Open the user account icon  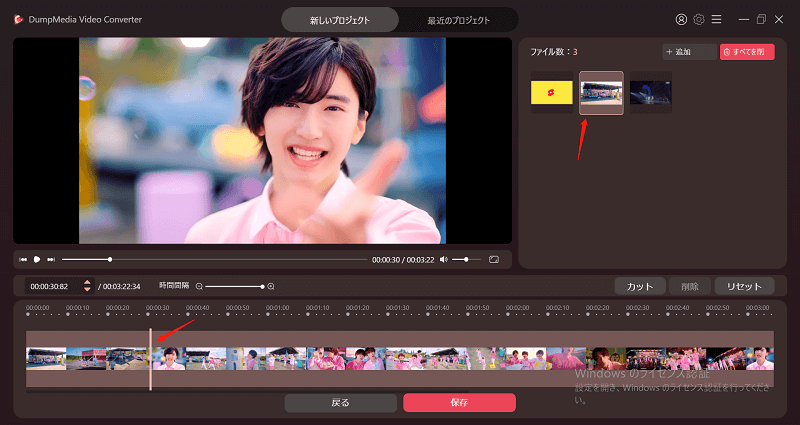click(681, 19)
